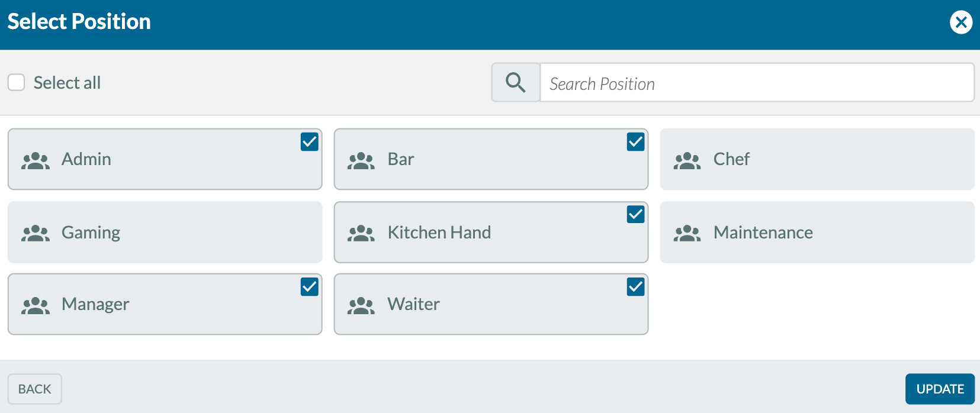Untick the Waiter position checkbox

[x=635, y=286]
